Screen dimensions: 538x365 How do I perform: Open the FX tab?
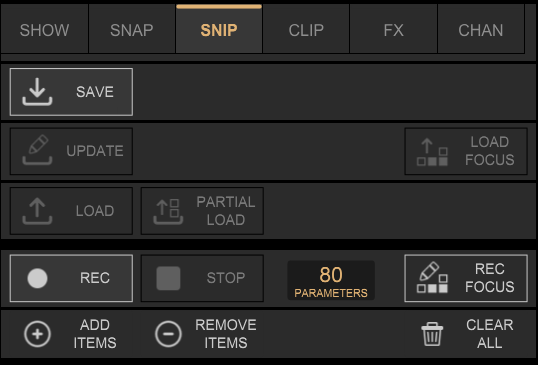tap(394, 30)
